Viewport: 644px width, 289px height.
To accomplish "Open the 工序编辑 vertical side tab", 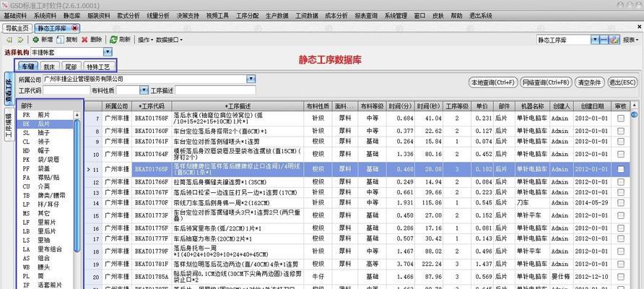I will pyautogui.click(x=9, y=124).
